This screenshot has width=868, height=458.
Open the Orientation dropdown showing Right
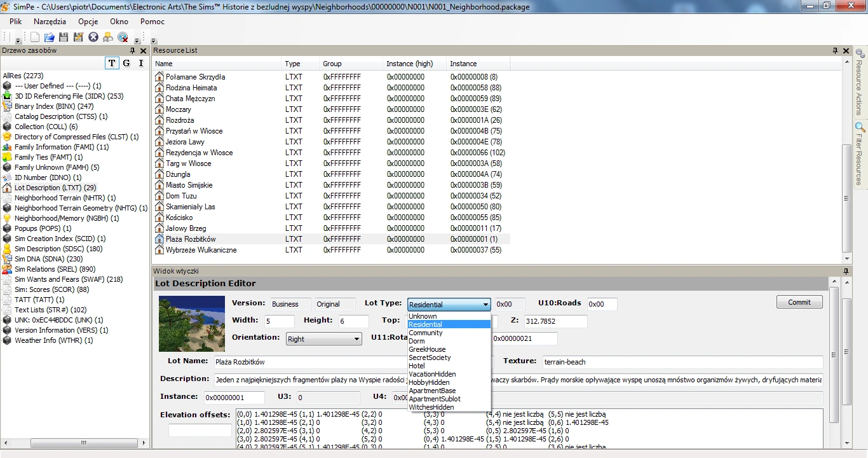coord(324,339)
